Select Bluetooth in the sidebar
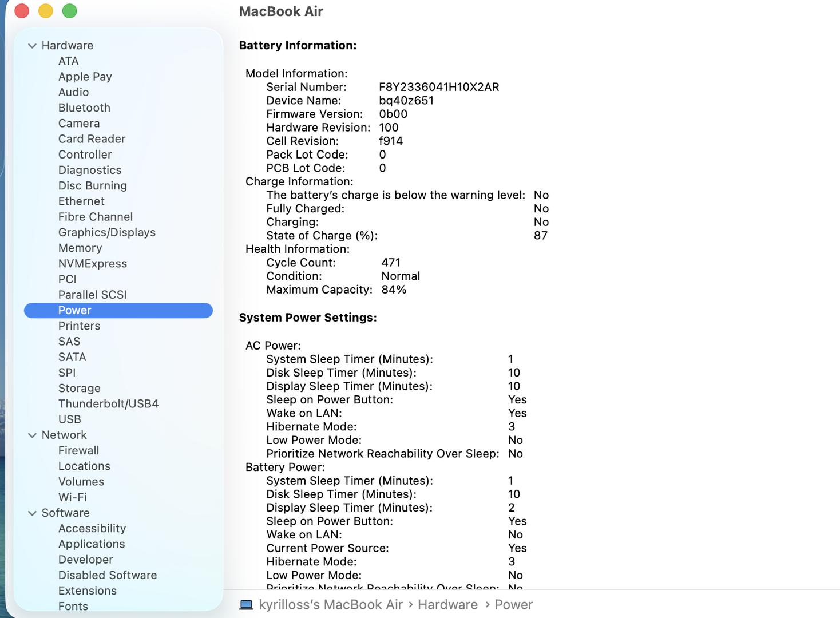840x618 pixels. pos(84,108)
